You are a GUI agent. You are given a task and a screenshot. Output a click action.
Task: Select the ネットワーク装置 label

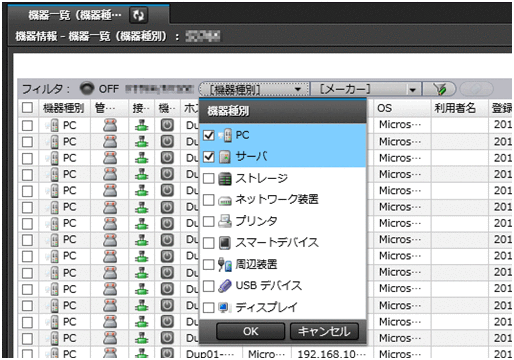pos(277,200)
